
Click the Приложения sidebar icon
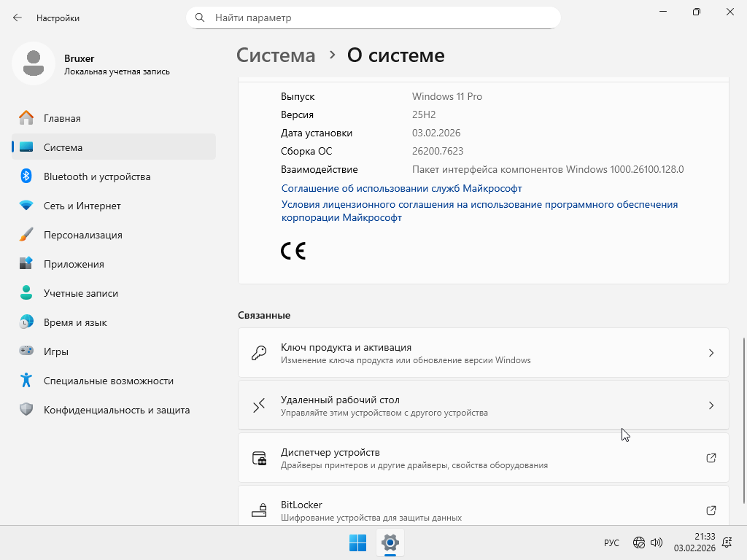26,264
